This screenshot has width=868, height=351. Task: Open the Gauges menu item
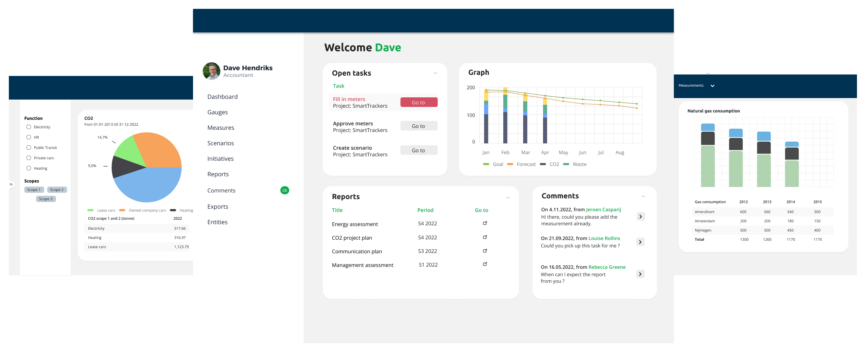pyautogui.click(x=217, y=112)
